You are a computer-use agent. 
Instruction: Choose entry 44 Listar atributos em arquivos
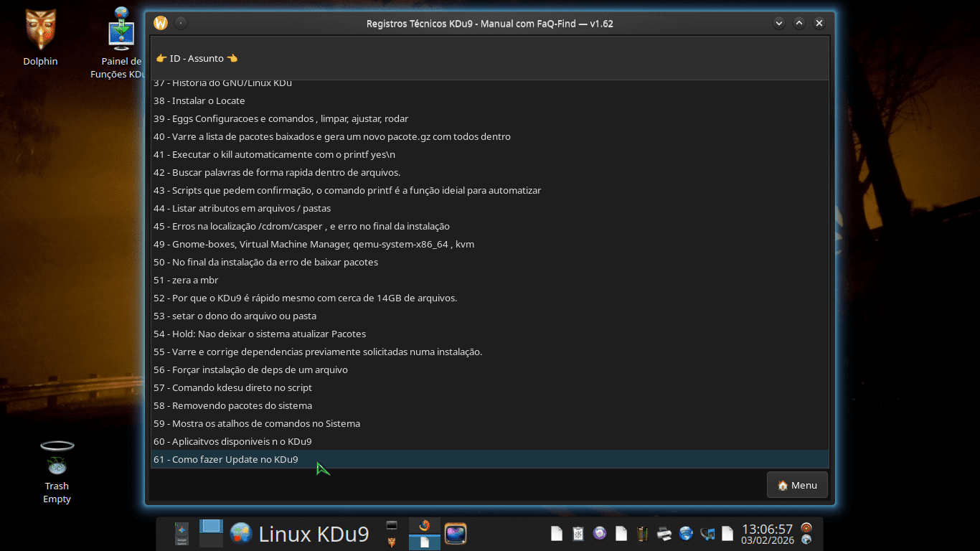(x=242, y=208)
